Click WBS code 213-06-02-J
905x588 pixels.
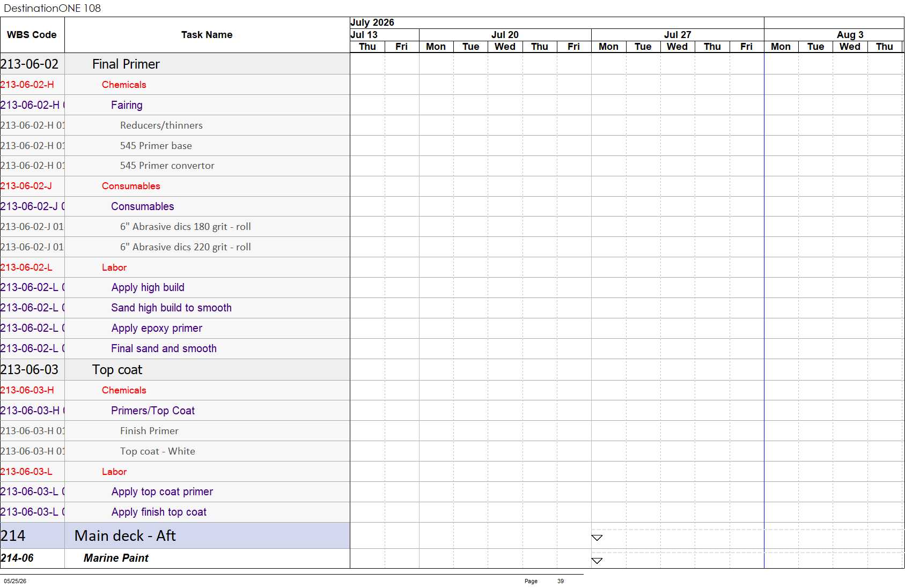pyautogui.click(x=26, y=186)
